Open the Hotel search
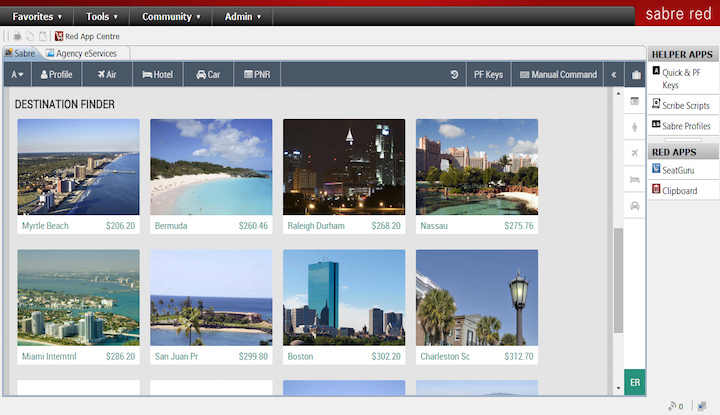The image size is (720, 415). click(x=158, y=74)
